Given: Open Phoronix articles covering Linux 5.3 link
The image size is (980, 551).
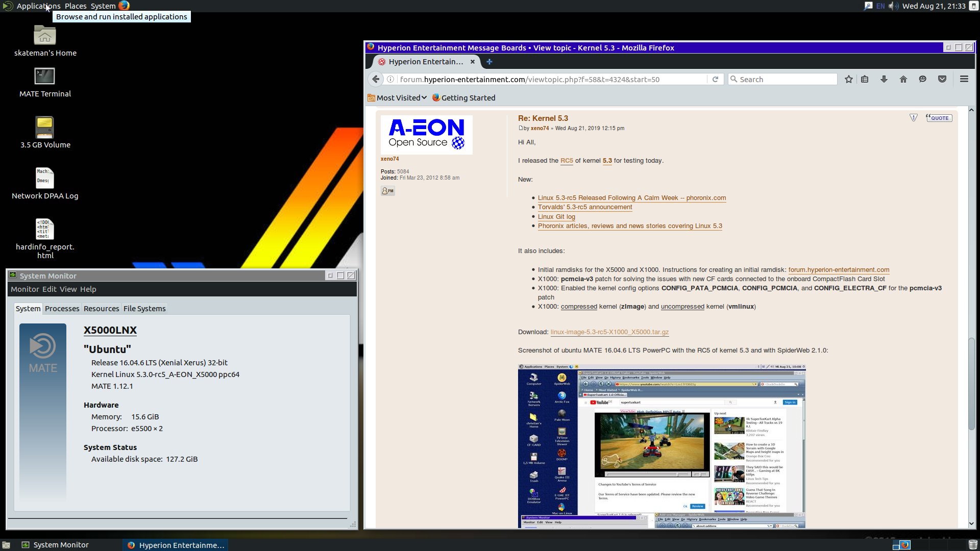Looking at the screenshot, I should point(630,226).
